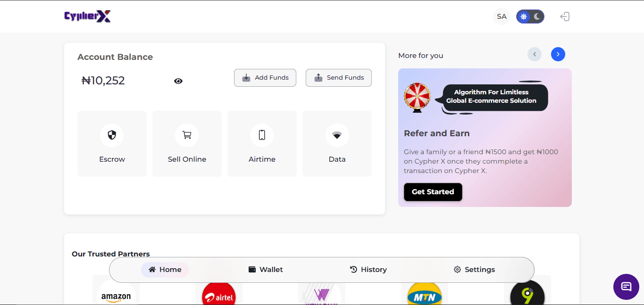The height and width of the screenshot is (305, 644).
Task: Click the Add Funds button
Action: coord(265,77)
